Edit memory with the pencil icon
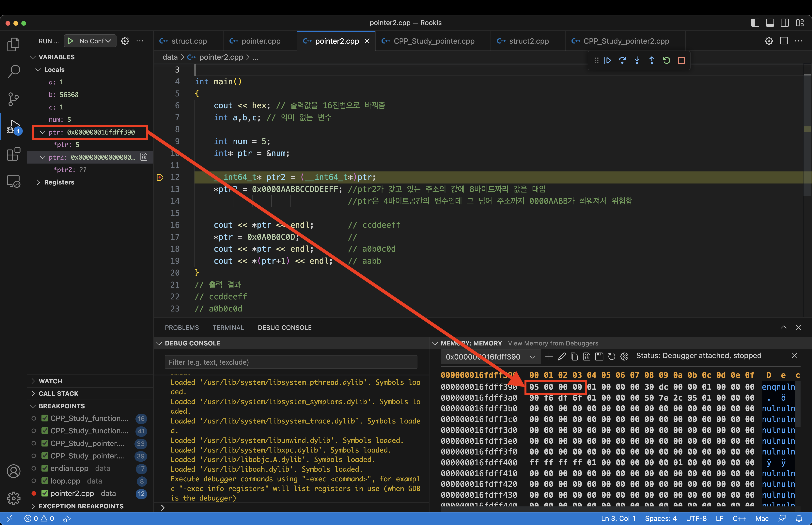 click(x=562, y=357)
